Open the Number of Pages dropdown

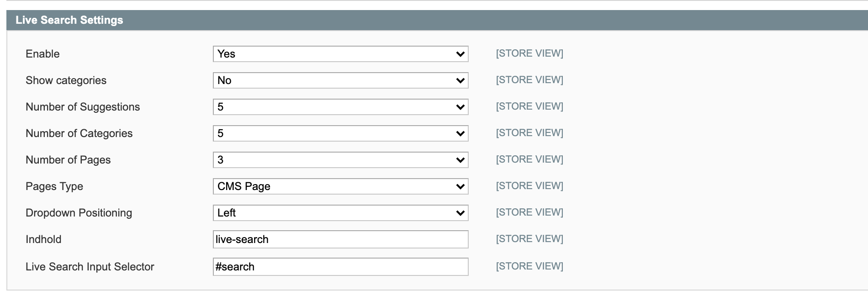point(340,160)
